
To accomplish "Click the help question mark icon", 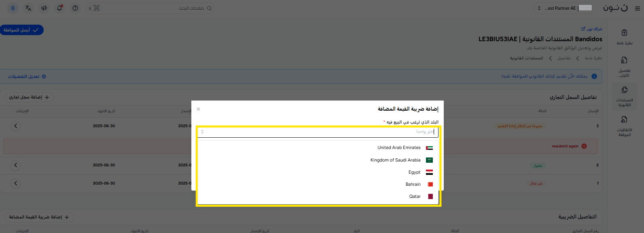I will (x=75, y=8).
